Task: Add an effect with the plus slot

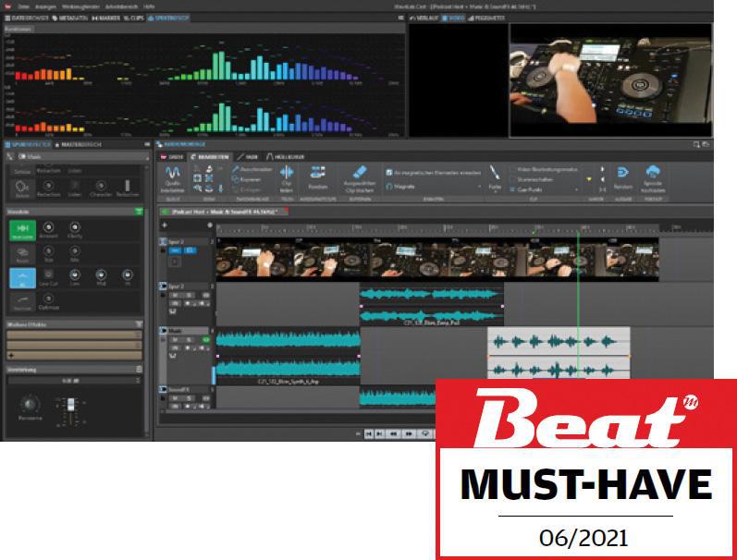Action: tap(74, 355)
